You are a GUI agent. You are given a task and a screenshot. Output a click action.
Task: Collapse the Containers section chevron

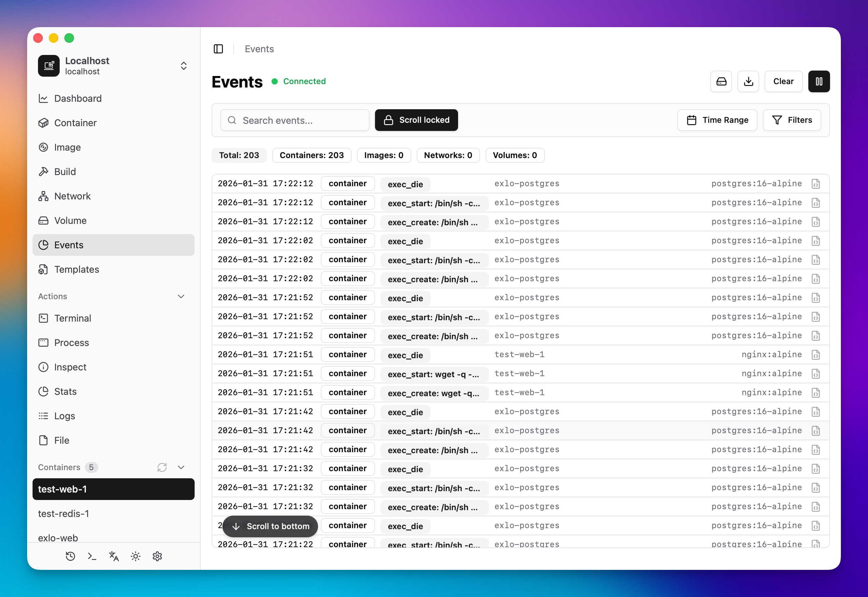181,467
